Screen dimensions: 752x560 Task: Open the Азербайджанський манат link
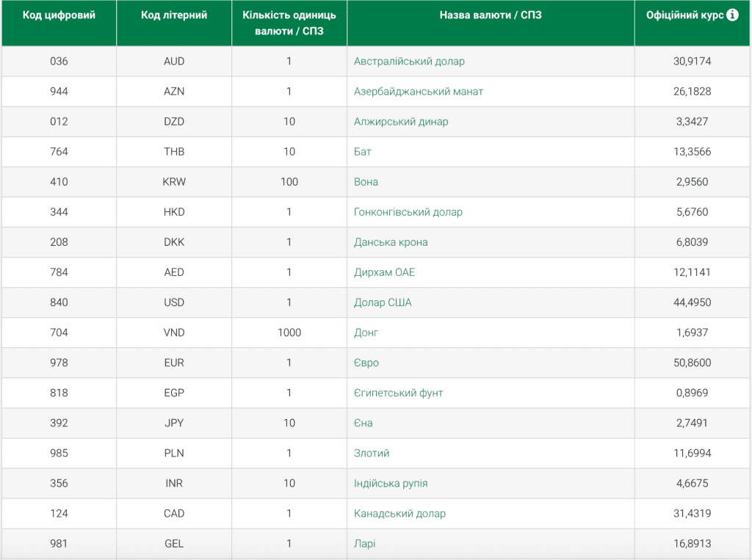click(418, 92)
